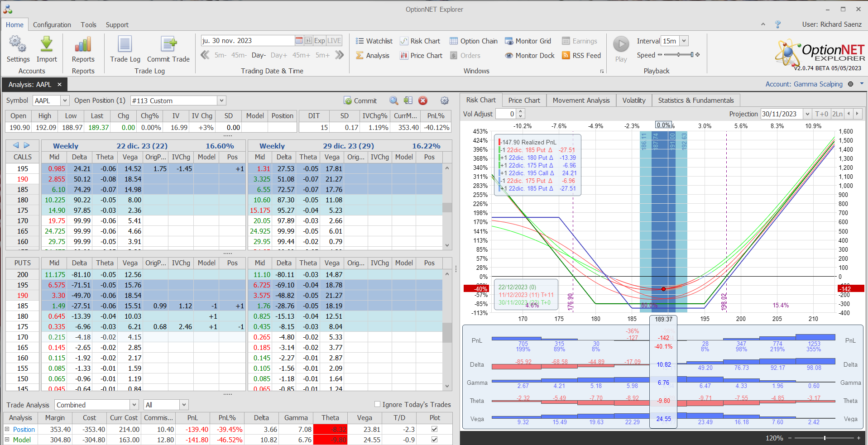Jump back with the double-left arrow
Screen dimensions: 868x445
tap(205, 55)
